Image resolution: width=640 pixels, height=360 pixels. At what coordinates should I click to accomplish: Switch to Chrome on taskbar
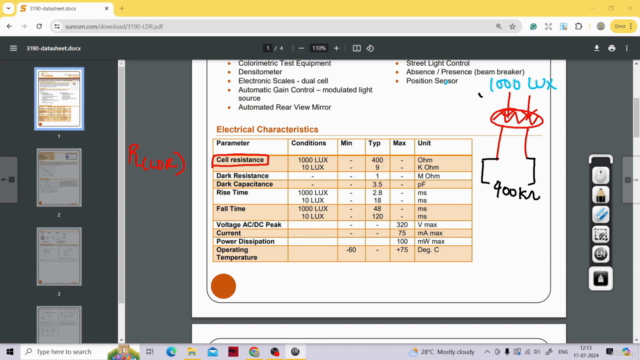[x=254, y=351]
